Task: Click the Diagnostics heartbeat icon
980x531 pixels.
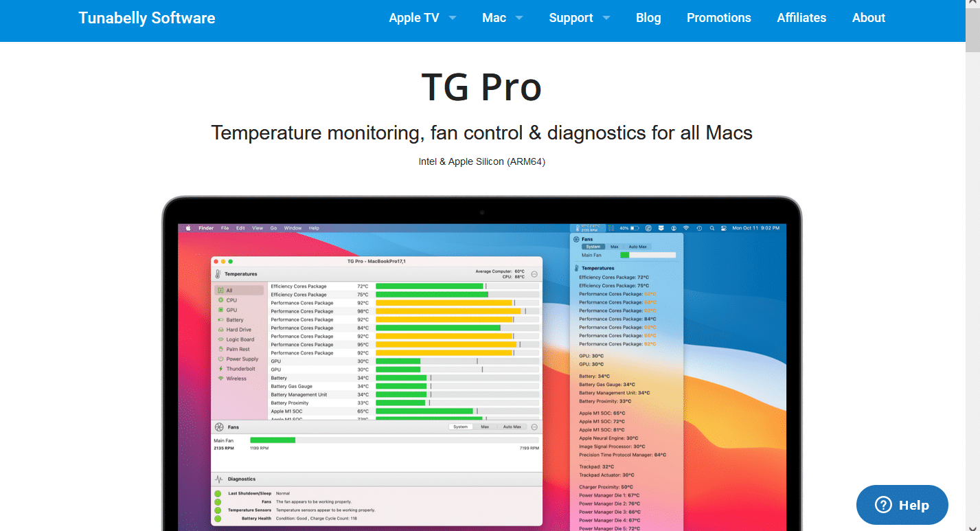Action: (219, 479)
